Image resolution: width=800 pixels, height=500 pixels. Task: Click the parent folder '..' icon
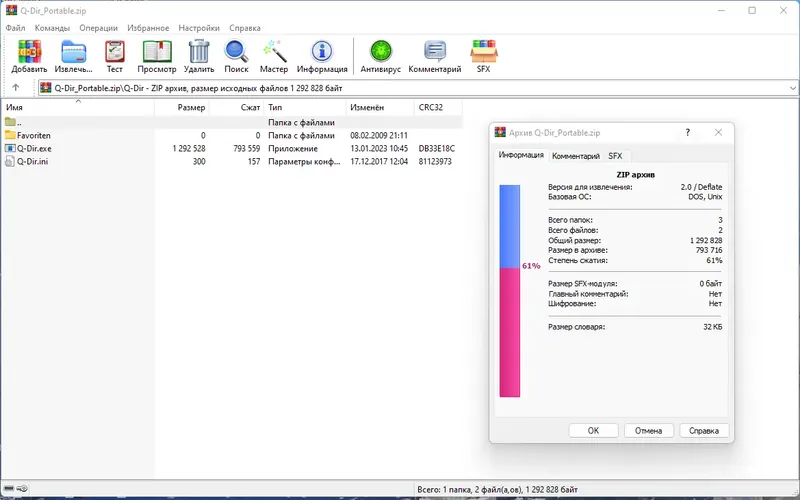pos(10,122)
